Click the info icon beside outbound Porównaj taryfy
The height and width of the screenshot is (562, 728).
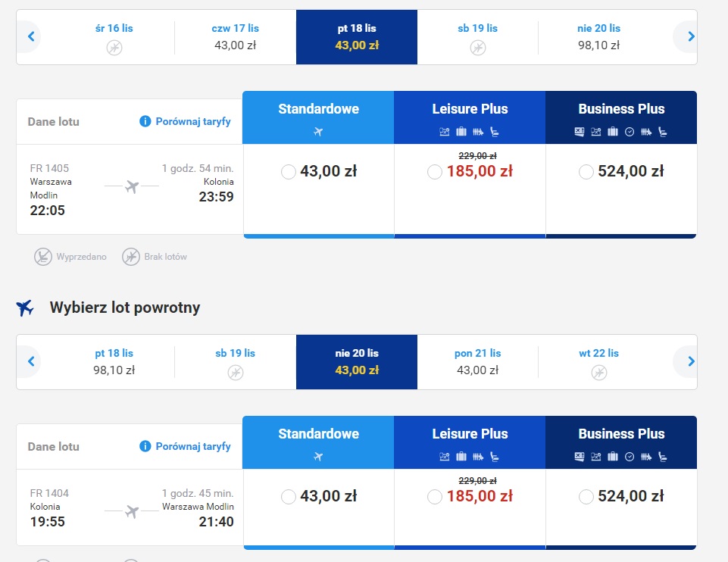pos(145,121)
